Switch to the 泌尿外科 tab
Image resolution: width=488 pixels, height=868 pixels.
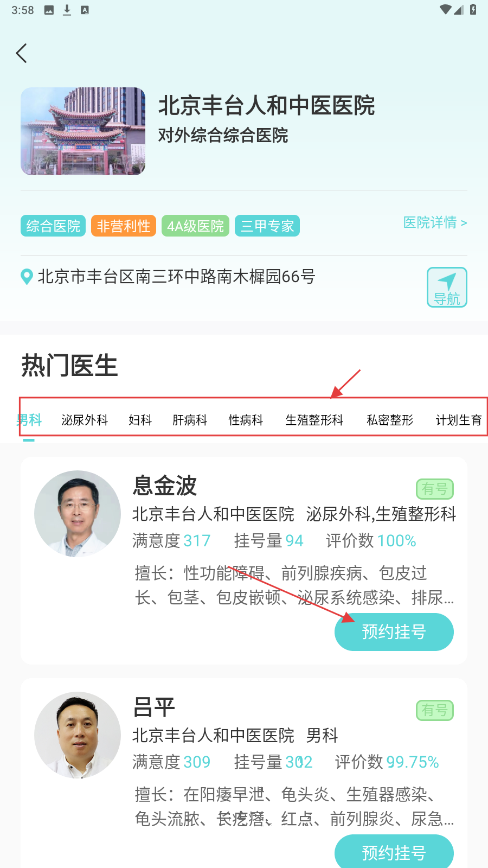coord(85,420)
